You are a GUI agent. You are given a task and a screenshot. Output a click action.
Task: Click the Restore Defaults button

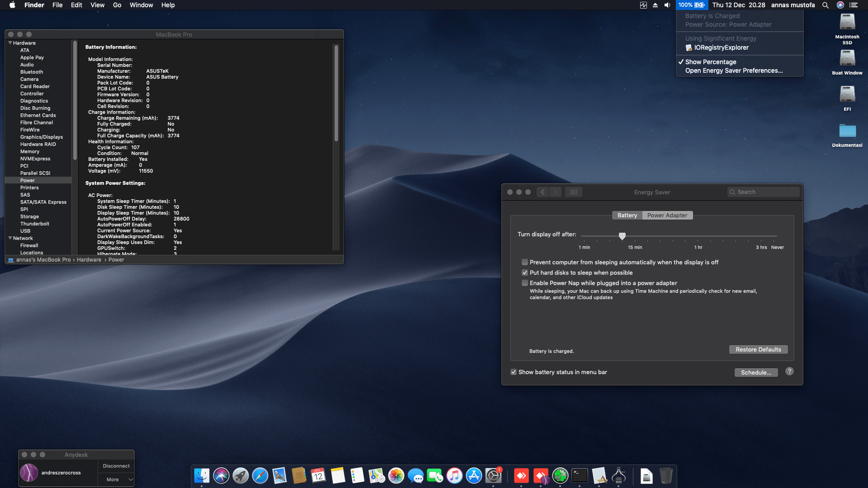click(758, 350)
